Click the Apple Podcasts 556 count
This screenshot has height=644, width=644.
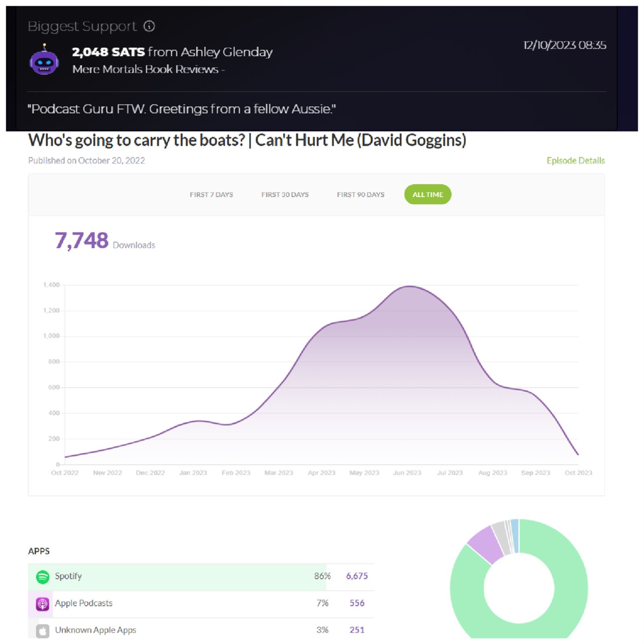pyautogui.click(x=357, y=603)
